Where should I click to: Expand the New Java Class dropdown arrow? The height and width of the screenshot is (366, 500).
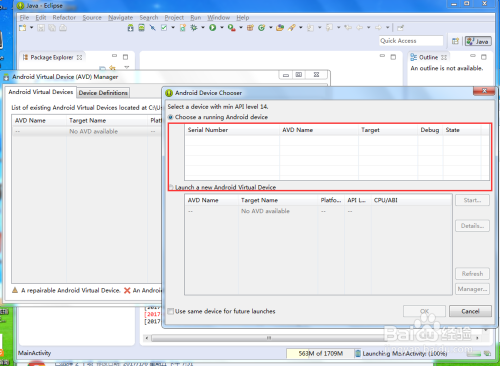click(x=270, y=28)
